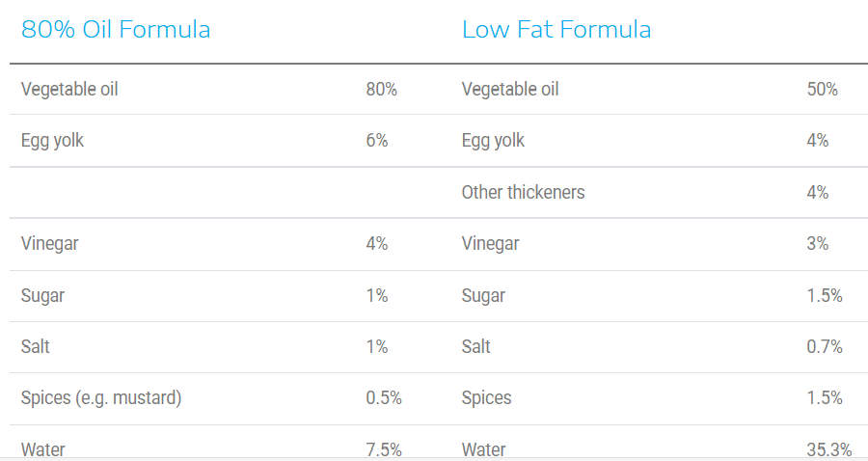Select "Egg yolk" in the 80% Oil table

click(52, 141)
